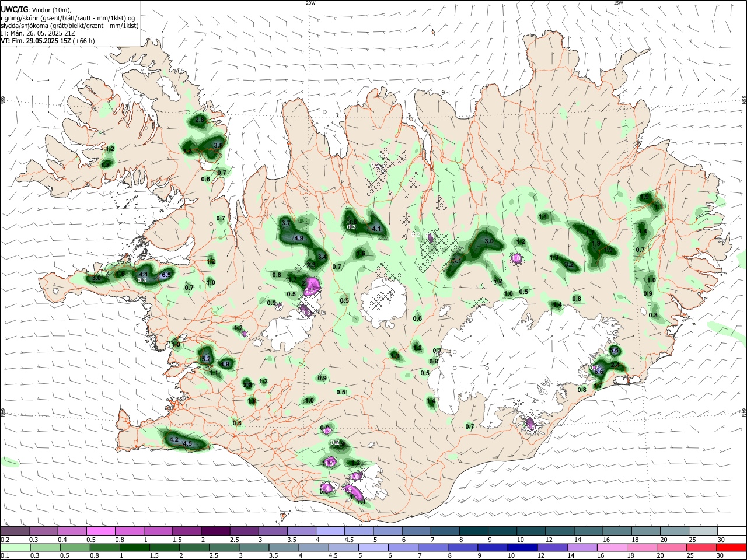Image resolution: width=747 pixels, height=560 pixels.
Task: Click the bright red 30 mm rain swatch
Action: (x=732, y=548)
